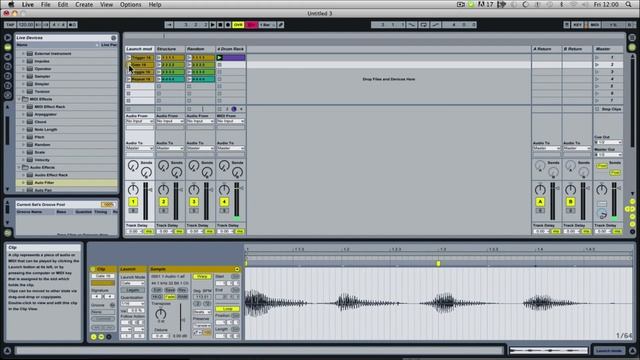Select the Launch mod track header
Screen dimensions: 640x360
click(140, 49)
